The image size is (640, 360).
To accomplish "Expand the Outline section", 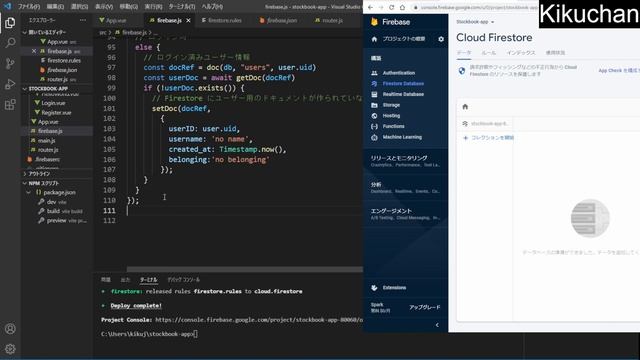I will coord(25,173).
